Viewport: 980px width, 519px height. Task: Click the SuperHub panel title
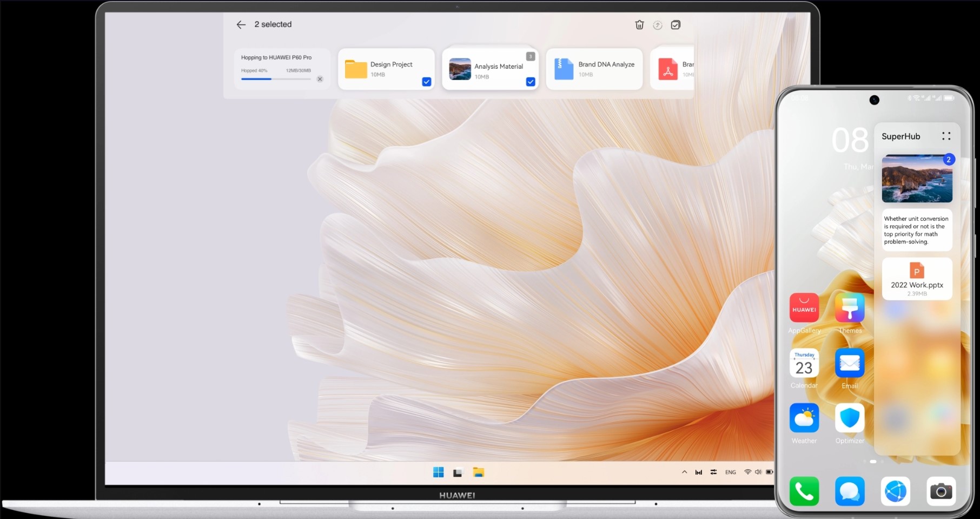click(x=900, y=136)
